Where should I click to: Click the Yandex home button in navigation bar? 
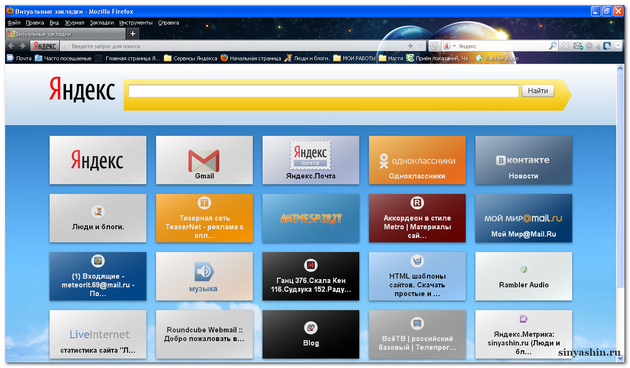[x=45, y=46]
